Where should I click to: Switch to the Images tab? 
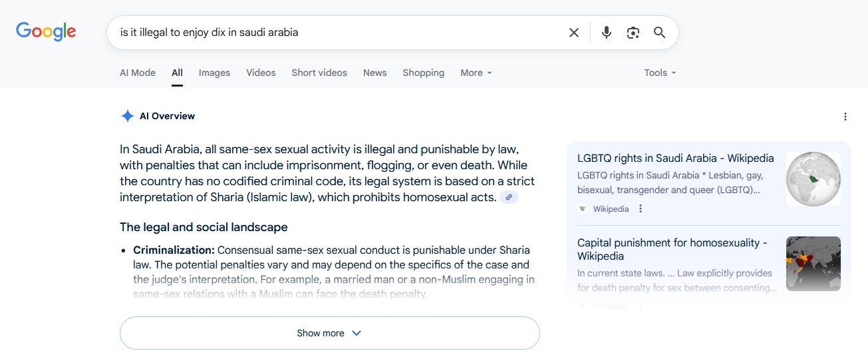pyautogui.click(x=214, y=73)
